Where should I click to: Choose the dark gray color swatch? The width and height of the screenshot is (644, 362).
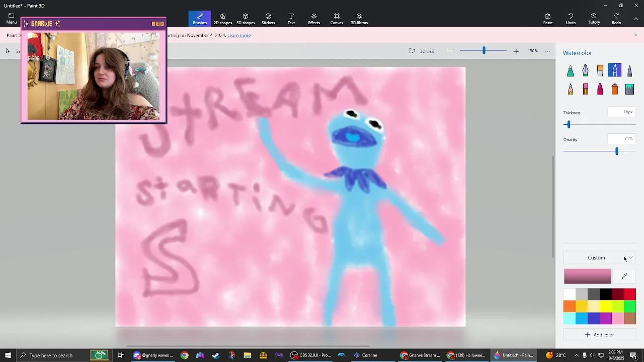tap(594, 294)
